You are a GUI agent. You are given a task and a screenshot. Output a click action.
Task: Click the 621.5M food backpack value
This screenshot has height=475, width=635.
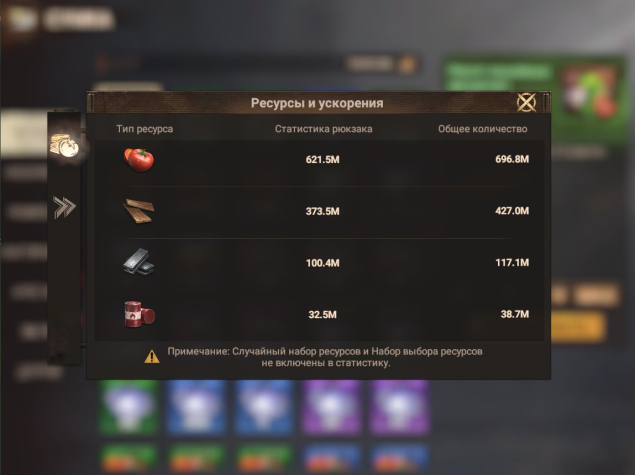pyautogui.click(x=322, y=160)
